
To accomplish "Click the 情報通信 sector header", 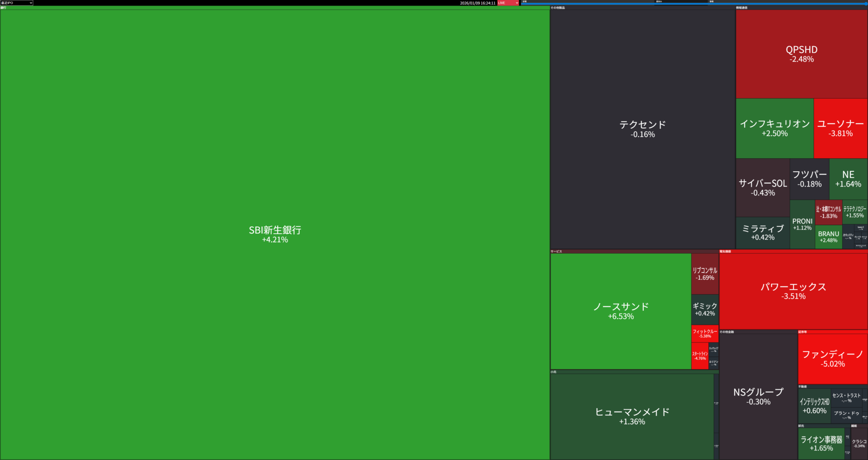I will click(742, 8).
